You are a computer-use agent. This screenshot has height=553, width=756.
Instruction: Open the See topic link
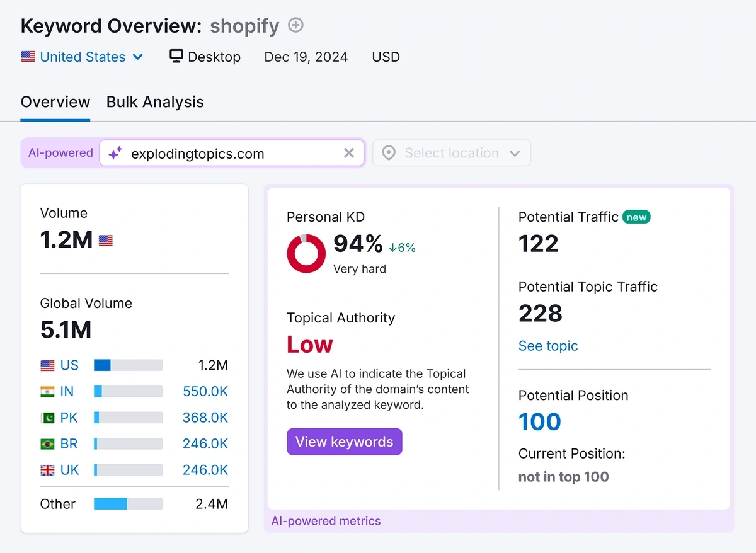[548, 346]
